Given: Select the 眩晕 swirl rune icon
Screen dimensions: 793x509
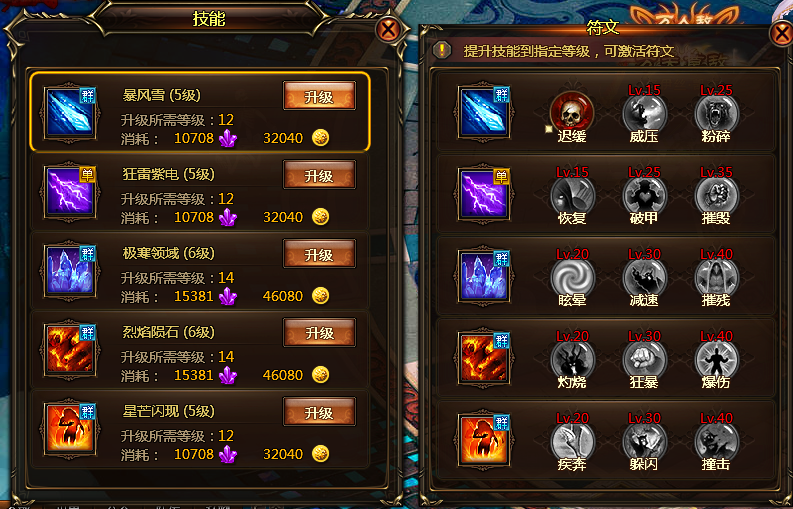Looking at the screenshot, I should click(572, 277).
